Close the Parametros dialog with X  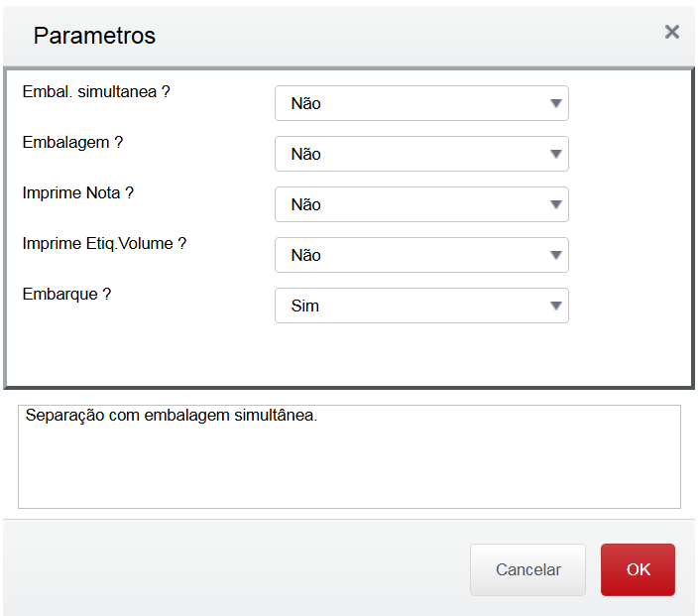(672, 32)
